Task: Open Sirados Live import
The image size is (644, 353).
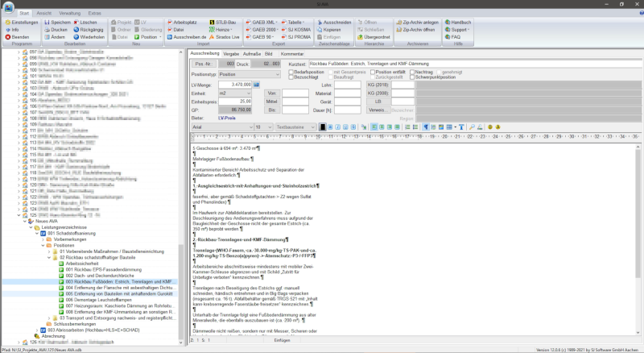Action: point(224,37)
